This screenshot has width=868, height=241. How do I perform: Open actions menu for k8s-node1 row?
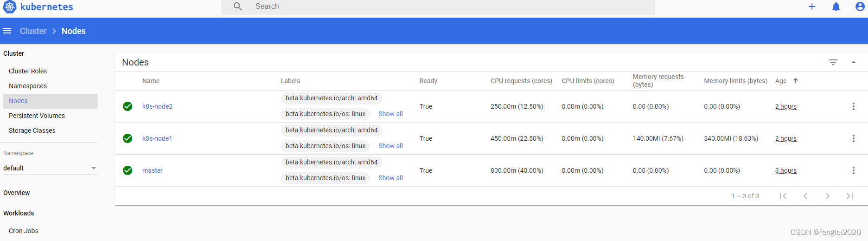point(854,138)
